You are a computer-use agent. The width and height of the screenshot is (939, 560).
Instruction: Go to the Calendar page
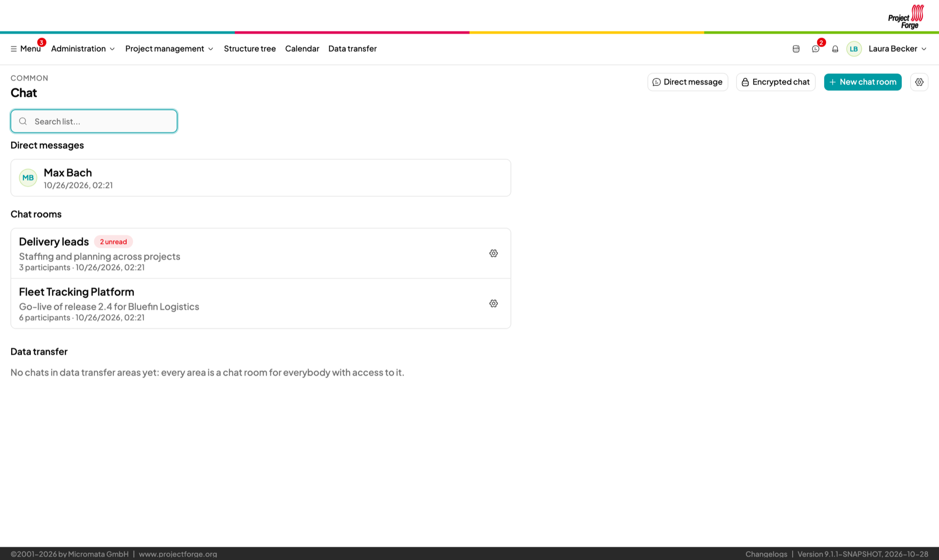(302, 48)
